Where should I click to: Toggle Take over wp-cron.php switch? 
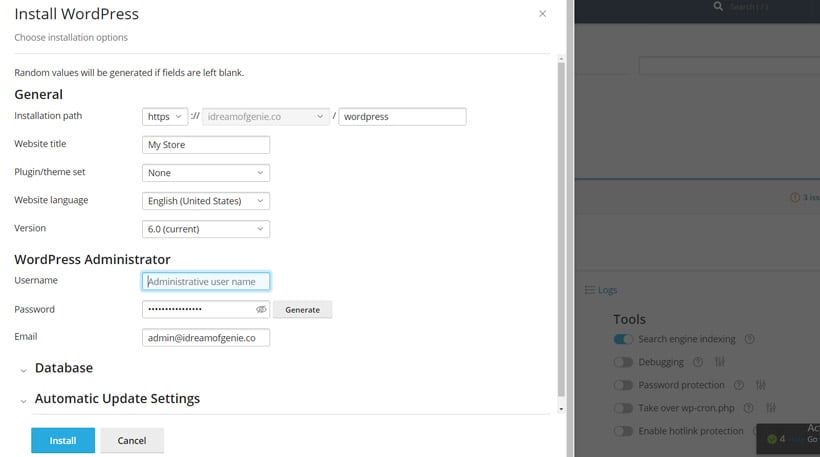pos(623,408)
